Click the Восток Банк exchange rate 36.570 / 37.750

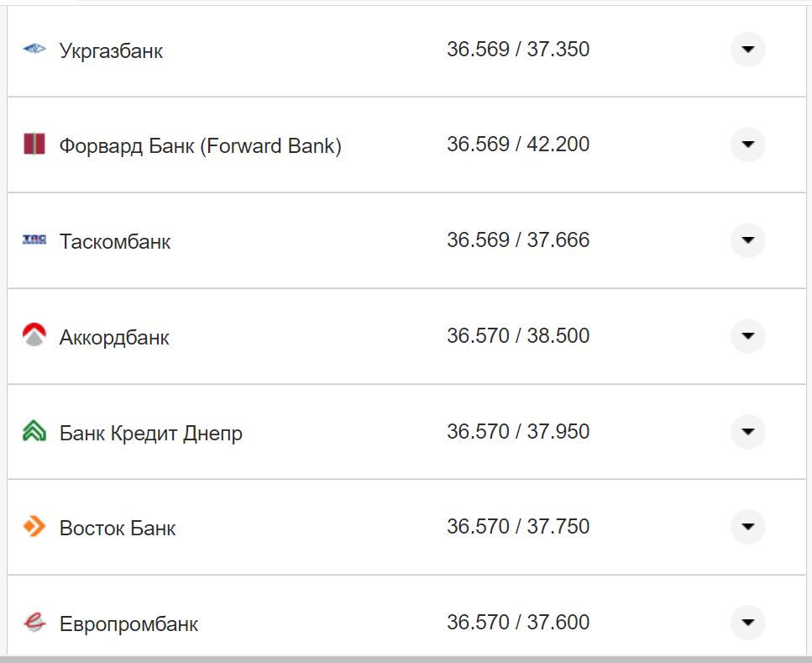click(519, 527)
